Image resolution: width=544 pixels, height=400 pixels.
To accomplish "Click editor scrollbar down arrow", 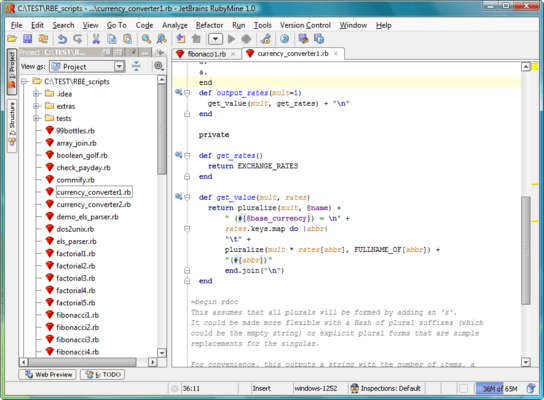I will point(526,362).
